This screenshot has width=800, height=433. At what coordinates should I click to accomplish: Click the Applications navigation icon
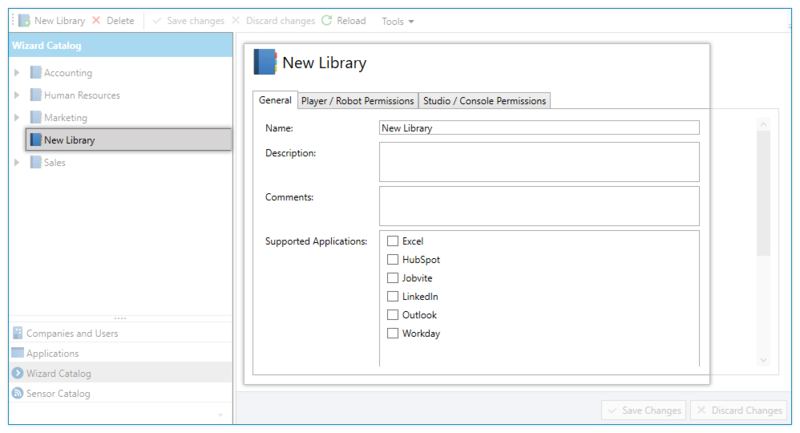18,353
